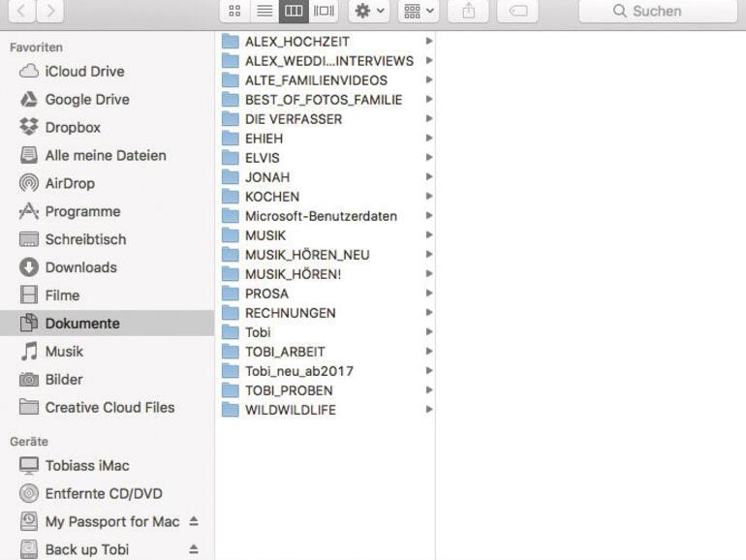Open Musik in sidebar
The height and width of the screenshot is (560, 746).
tap(107, 352)
